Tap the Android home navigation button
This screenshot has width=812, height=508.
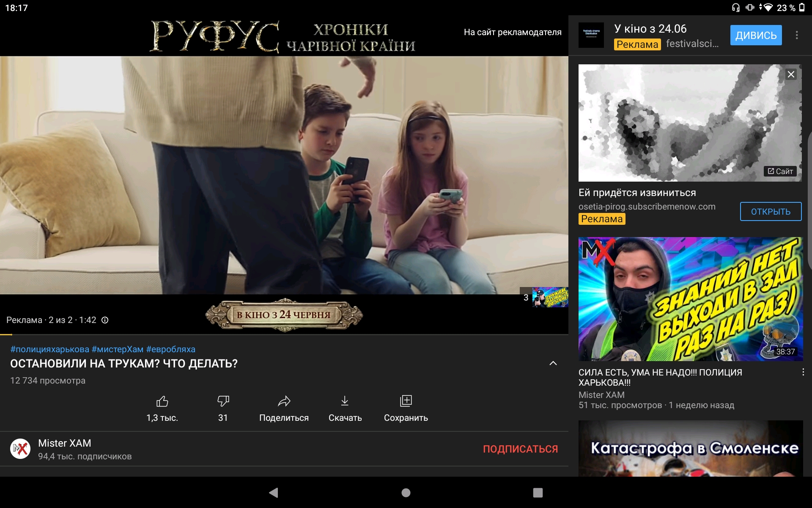pos(406,492)
